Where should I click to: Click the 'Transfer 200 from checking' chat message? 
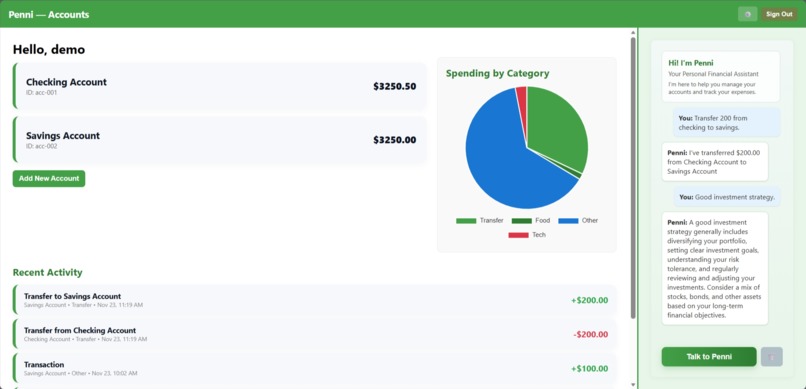726,122
